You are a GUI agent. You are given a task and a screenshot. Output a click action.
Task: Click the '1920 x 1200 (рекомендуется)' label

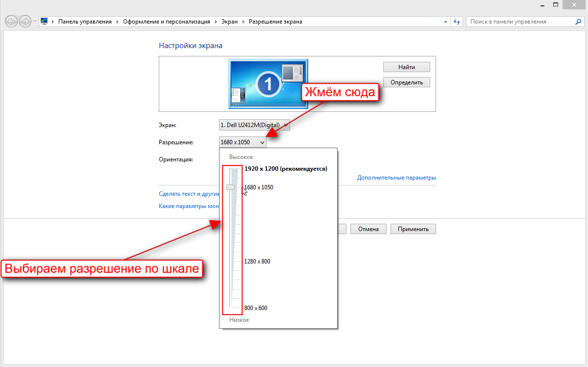coord(286,168)
